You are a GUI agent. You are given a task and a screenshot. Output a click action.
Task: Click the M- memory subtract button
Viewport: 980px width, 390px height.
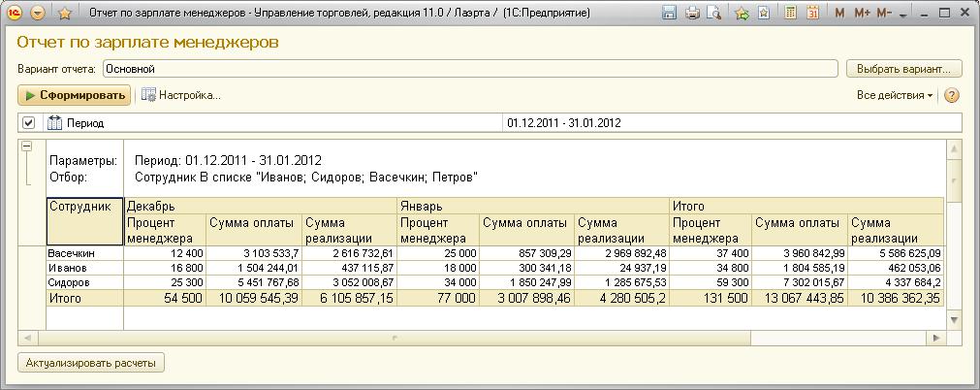point(884,13)
